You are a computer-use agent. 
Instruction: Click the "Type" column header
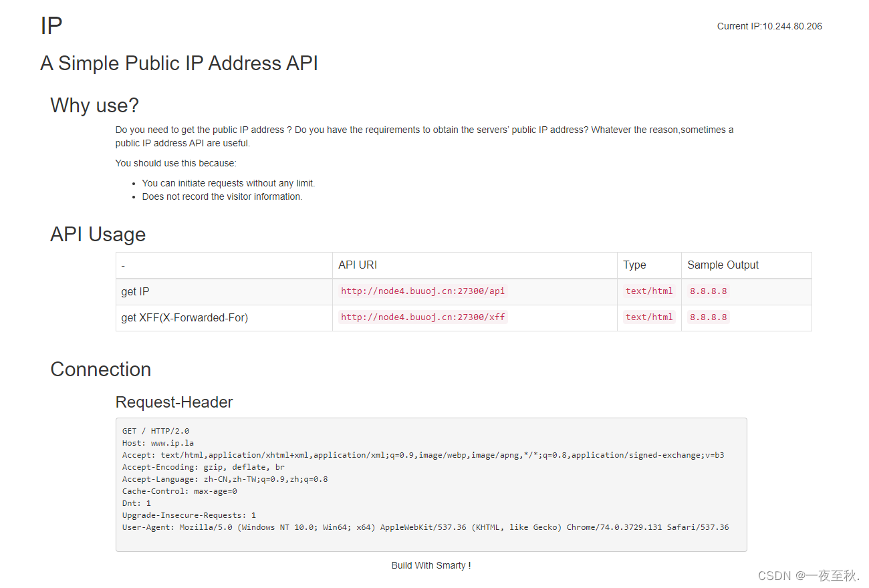point(634,265)
